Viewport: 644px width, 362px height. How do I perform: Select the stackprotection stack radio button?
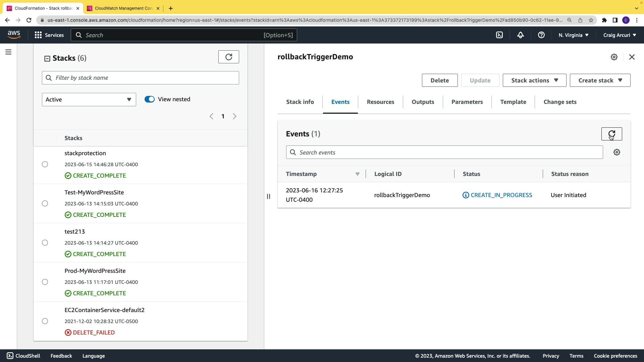[45, 164]
